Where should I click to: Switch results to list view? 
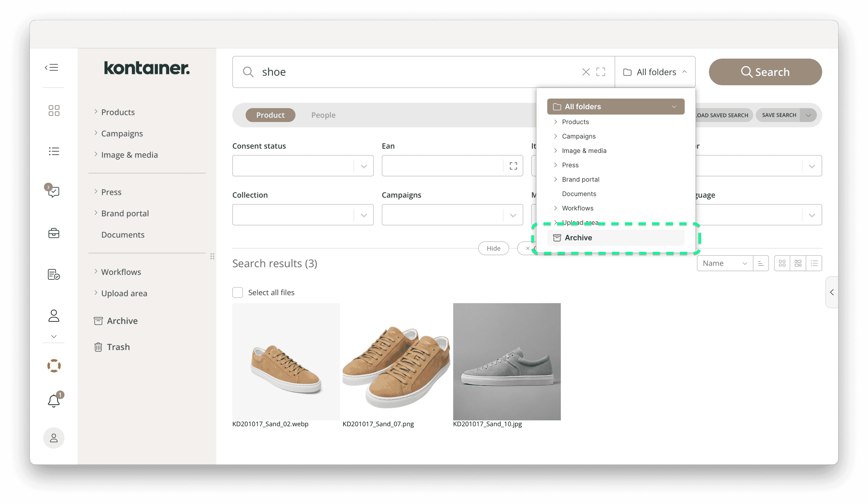(x=815, y=263)
